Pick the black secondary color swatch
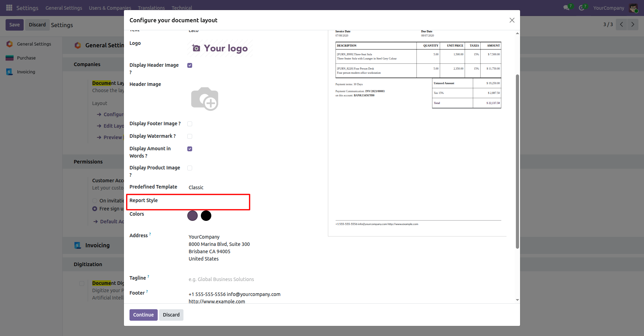Screen dimensions: 644x336 [206, 216]
